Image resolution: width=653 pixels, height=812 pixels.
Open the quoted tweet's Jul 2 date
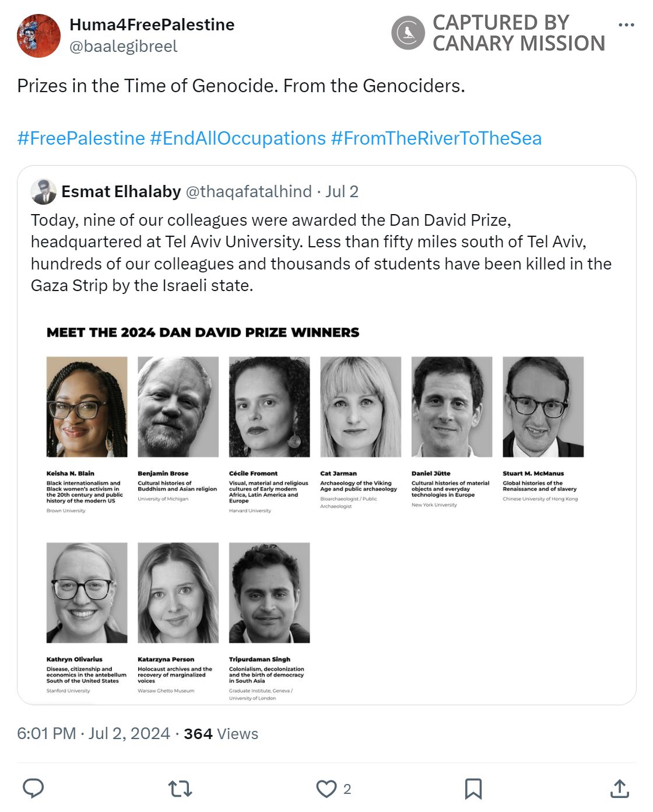tap(342, 191)
